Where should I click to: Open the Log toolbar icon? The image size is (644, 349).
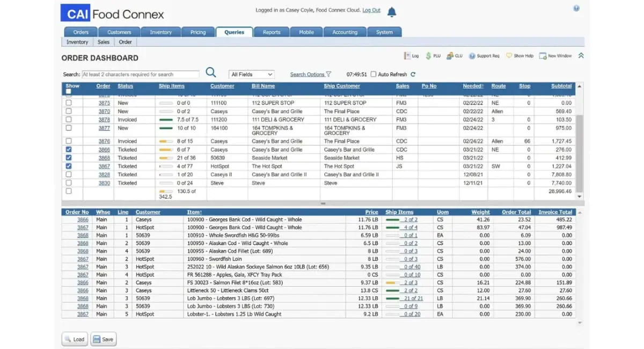tap(411, 56)
